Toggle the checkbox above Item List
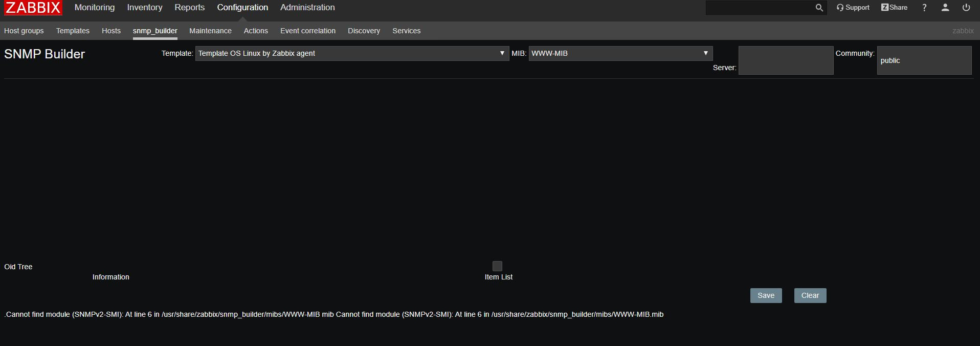Viewport: 980px width, 346px height. click(497, 266)
